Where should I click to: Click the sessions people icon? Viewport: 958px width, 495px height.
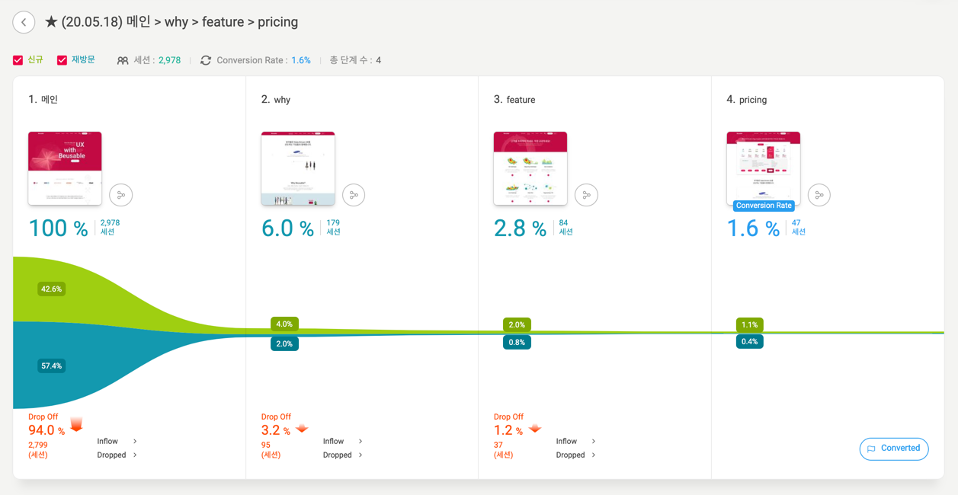122,60
